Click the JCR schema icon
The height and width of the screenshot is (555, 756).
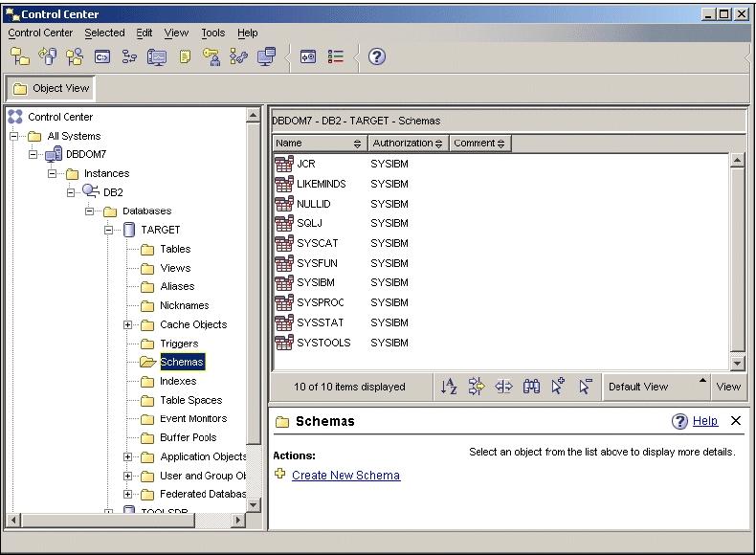(x=284, y=164)
